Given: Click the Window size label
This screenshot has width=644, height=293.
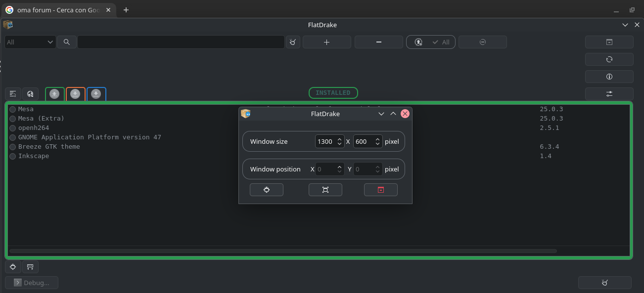Looking at the screenshot, I should 269,141.
